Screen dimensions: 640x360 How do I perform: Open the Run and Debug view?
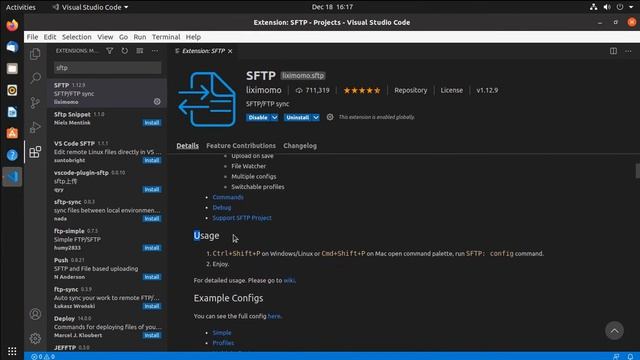click(35, 127)
